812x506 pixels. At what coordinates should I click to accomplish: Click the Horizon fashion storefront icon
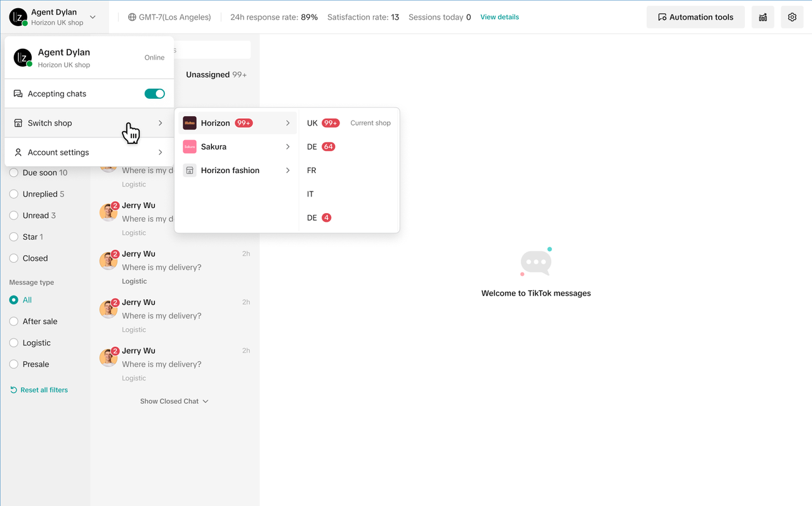190,171
